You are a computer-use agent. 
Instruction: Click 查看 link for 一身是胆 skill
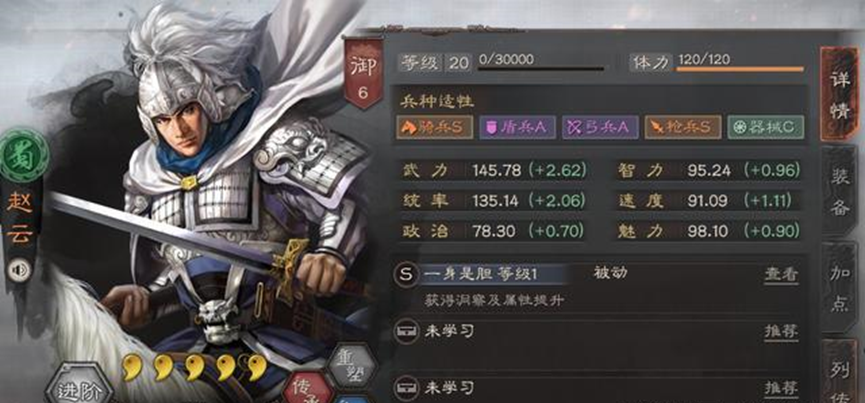[x=781, y=274]
